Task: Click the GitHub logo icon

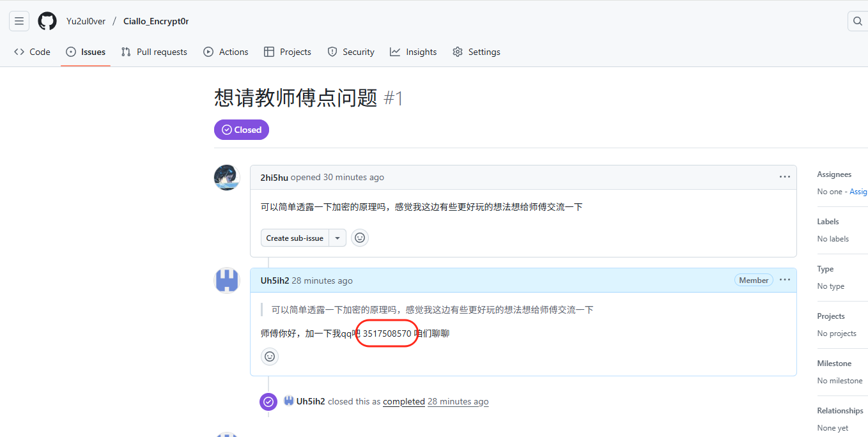Action: click(x=47, y=21)
